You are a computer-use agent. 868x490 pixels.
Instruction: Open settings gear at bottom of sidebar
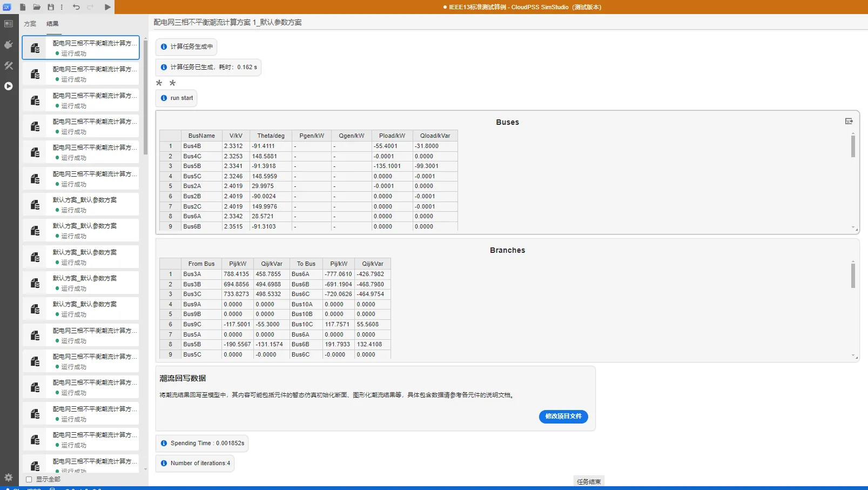coord(9,478)
